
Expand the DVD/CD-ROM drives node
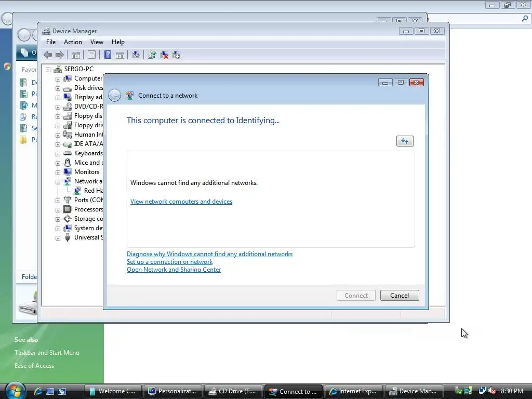point(58,107)
